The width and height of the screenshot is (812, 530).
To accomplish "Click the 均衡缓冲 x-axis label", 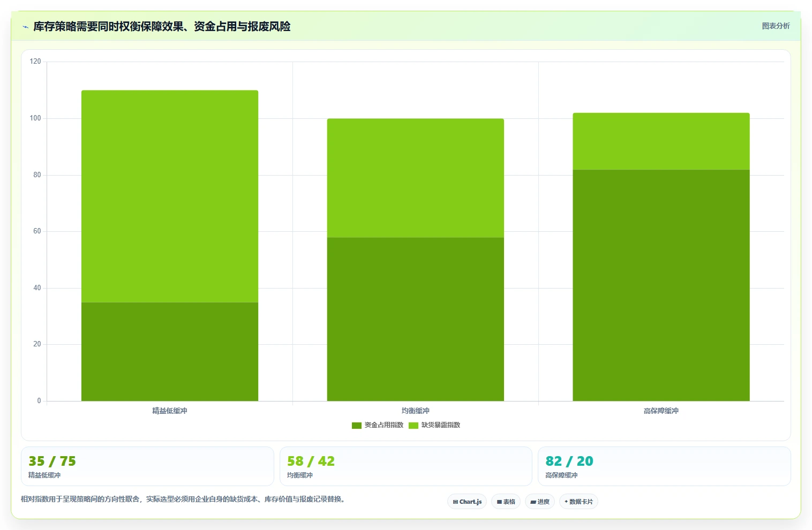I will [x=416, y=411].
